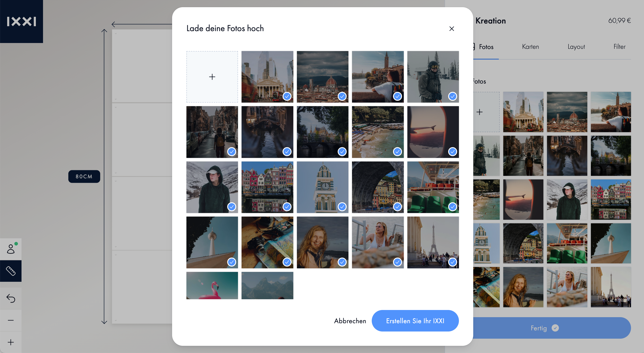Switch to the Karten tab
This screenshot has height=353, width=644.
[x=530, y=47]
